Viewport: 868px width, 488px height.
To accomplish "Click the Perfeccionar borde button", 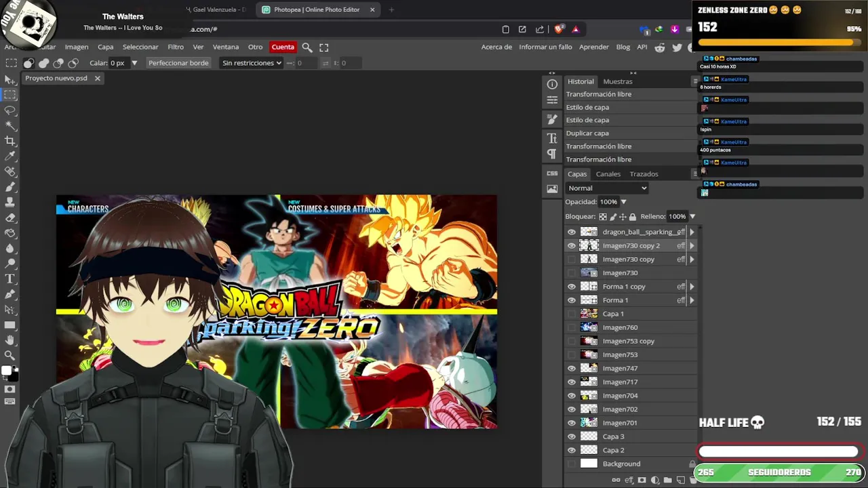I will coord(178,63).
